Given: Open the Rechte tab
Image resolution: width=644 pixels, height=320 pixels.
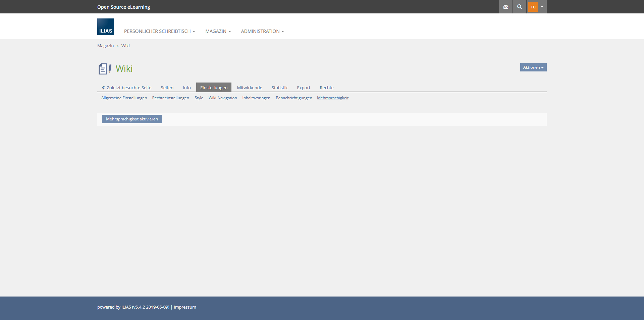Looking at the screenshot, I should pyautogui.click(x=326, y=88).
